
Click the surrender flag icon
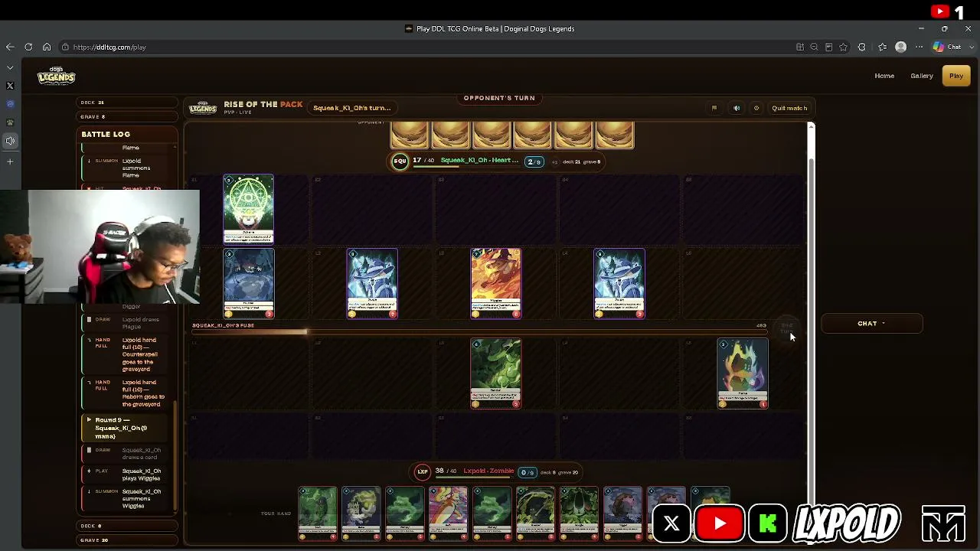pos(714,108)
